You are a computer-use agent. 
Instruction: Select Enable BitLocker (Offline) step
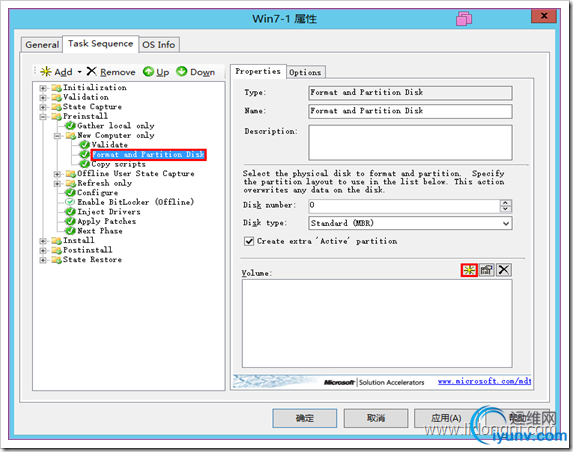coord(135,202)
